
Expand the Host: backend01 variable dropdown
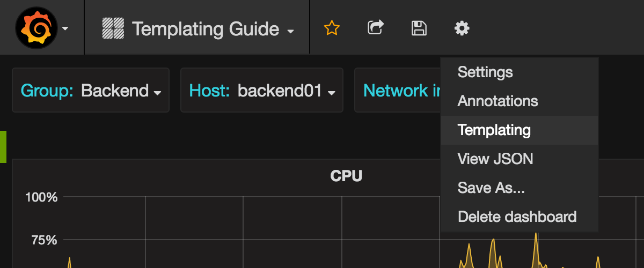point(262,91)
